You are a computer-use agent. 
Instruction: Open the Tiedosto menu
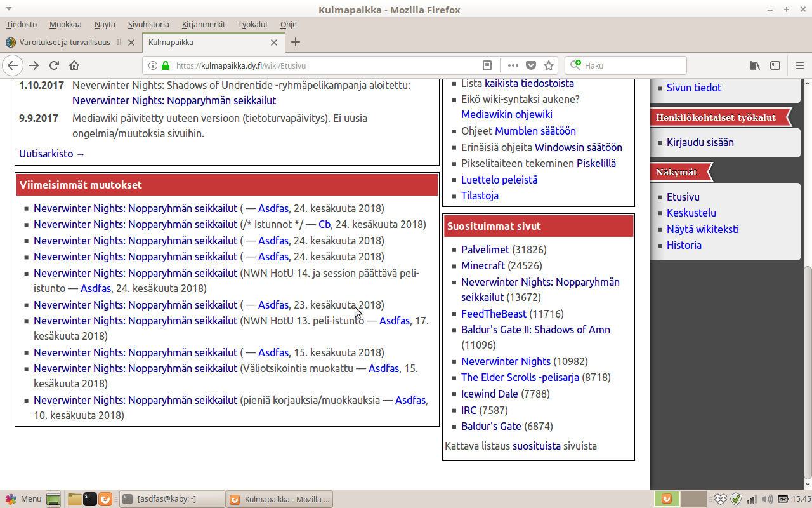click(x=22, y=25)
